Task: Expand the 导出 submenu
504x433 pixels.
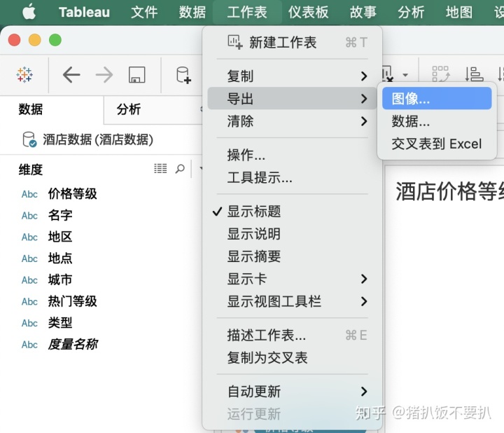Action: point(292,98)
